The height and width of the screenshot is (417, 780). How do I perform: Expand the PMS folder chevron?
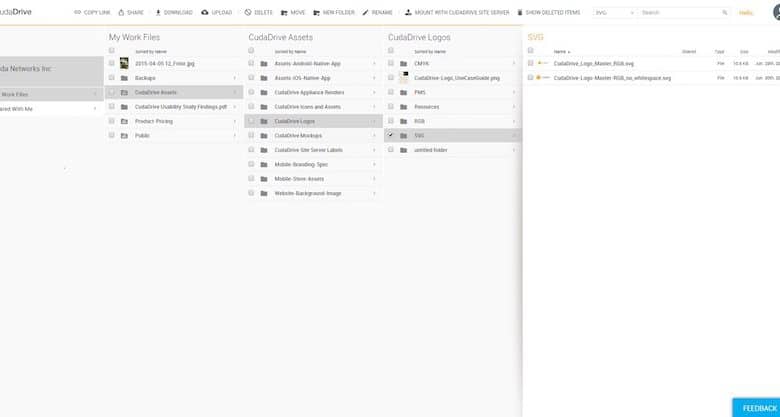point(514,93)
